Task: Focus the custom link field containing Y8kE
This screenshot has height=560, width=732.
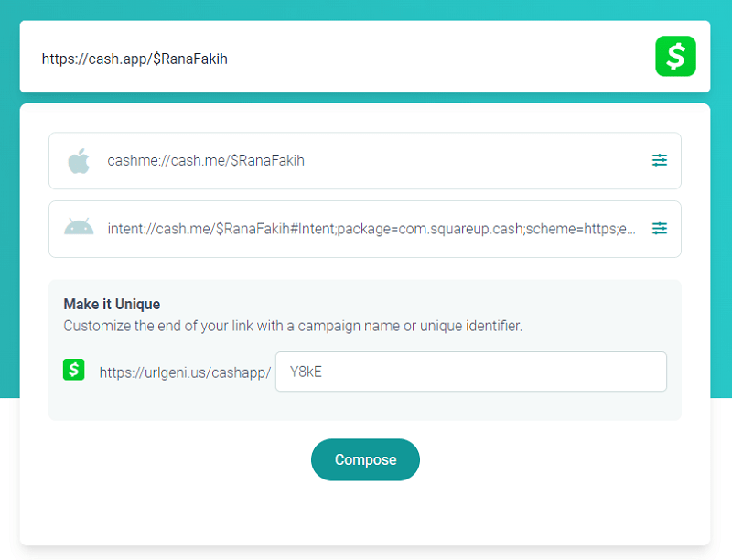Action: [471, 372]
